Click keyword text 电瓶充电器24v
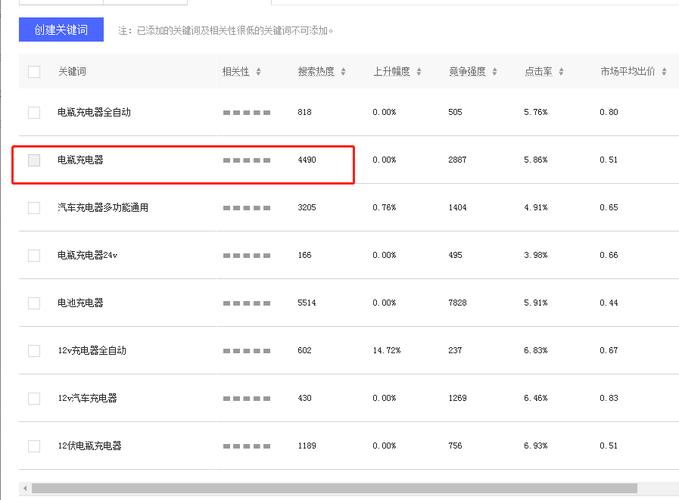The image size is (679, 500). pos(87,255)
